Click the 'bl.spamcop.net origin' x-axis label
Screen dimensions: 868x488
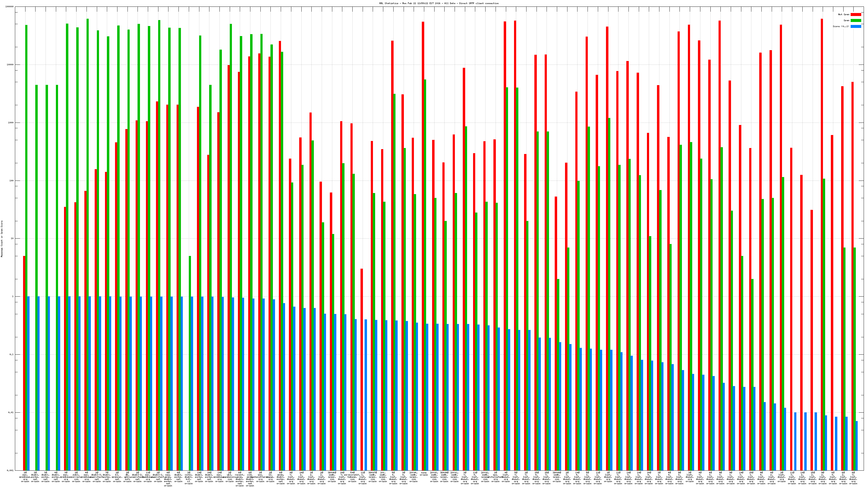(x=117, y=477)
